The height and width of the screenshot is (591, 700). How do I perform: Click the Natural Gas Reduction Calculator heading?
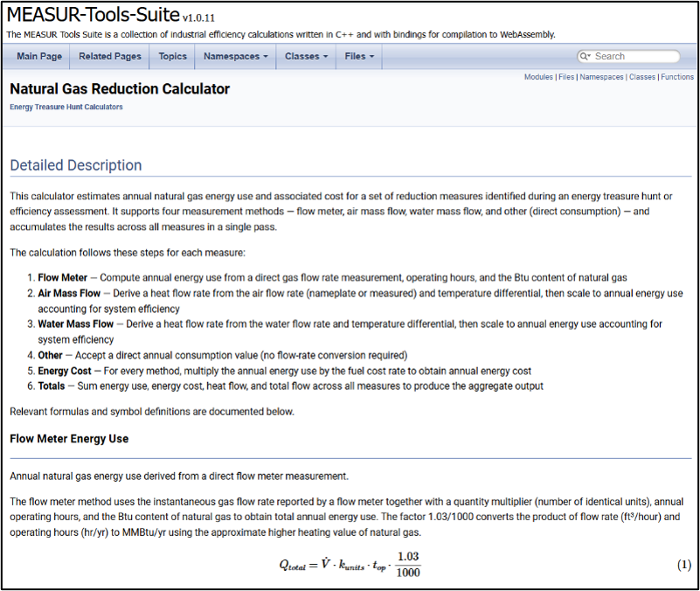(120, 89)
